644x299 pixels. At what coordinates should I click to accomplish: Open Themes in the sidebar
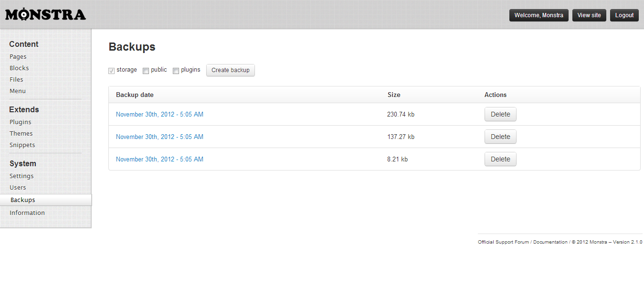21,133
